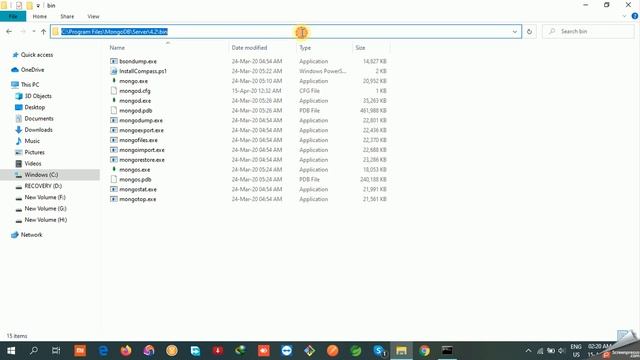Switch to Command Prompt taskbar icon
Image resolution: width=640 pixels, height=360 pixels.
pos(447,351)
